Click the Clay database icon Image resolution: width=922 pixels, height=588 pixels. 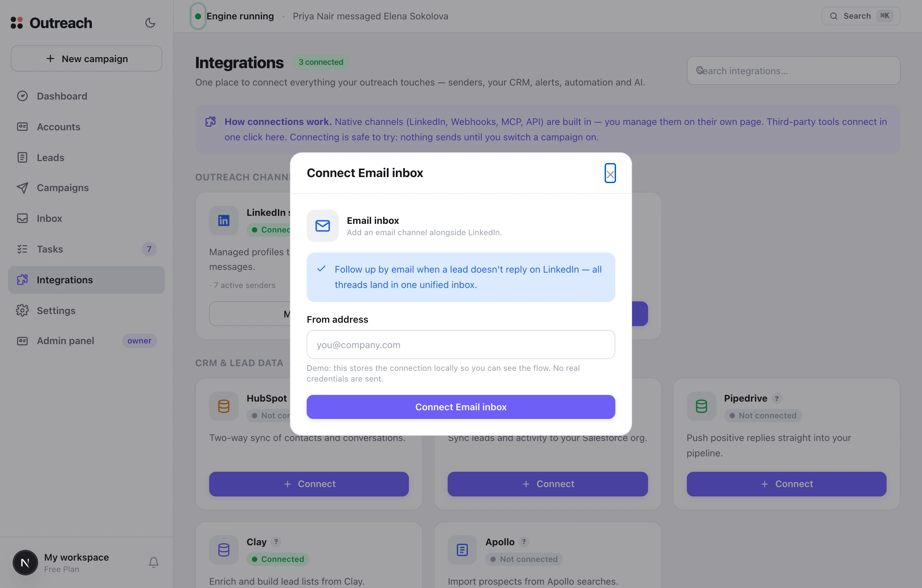click(x=223, y=550)
